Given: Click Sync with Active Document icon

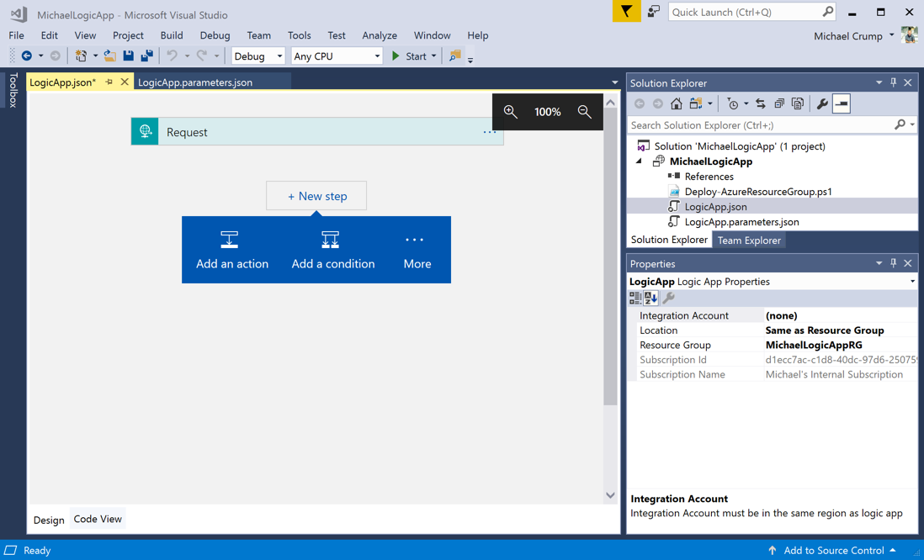Looking at the screenshot, I should [x=761, y=104].
